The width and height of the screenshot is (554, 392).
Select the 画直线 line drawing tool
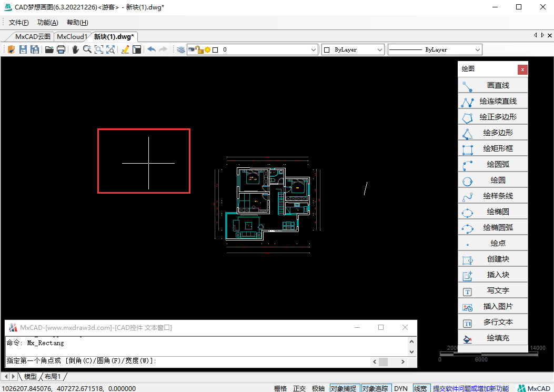493,85
